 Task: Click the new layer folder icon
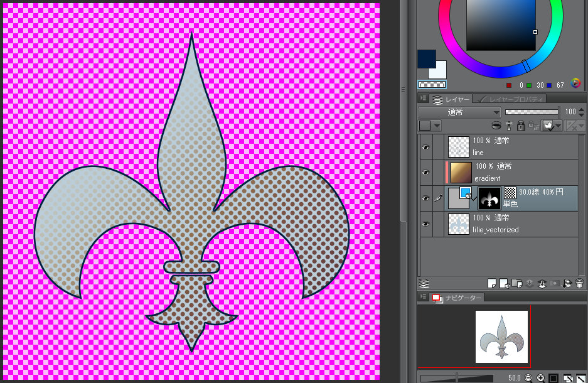point(516,283)
